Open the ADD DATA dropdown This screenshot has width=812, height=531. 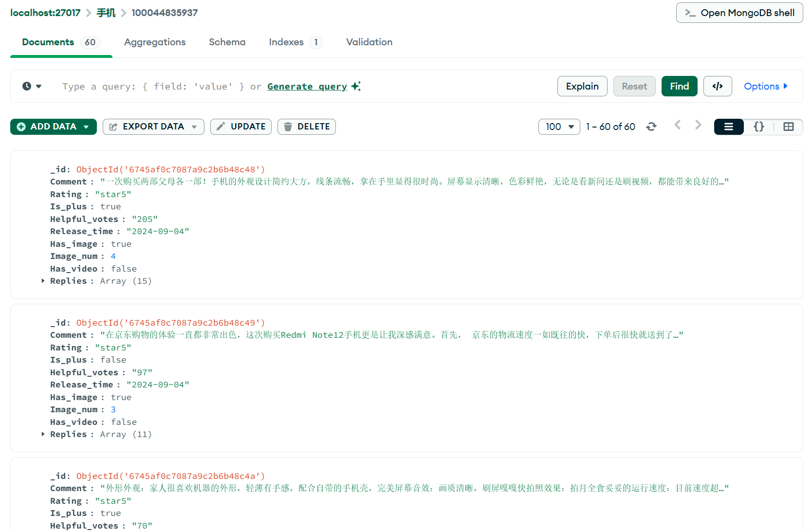point(54,127)
